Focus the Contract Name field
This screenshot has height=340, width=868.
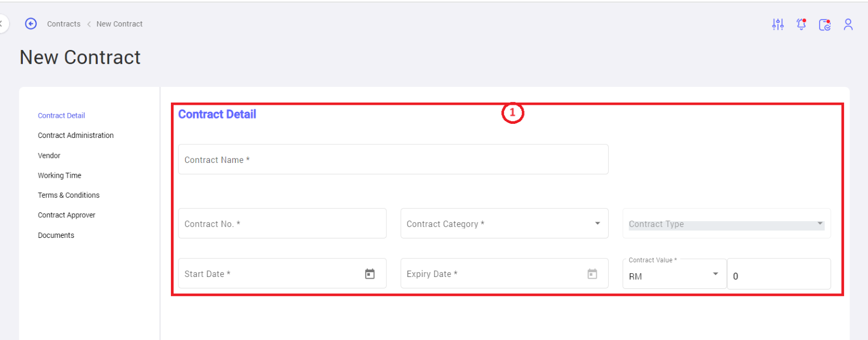393,159
